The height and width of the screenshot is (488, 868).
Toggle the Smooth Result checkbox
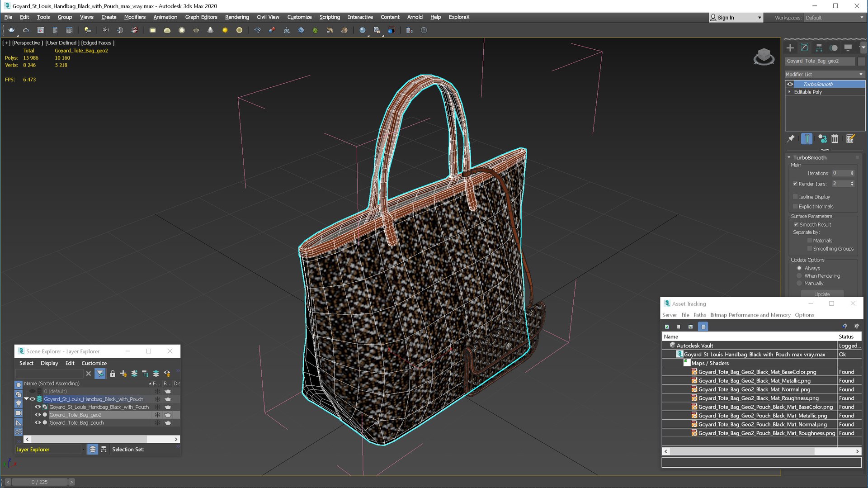(x=796, y=224)
